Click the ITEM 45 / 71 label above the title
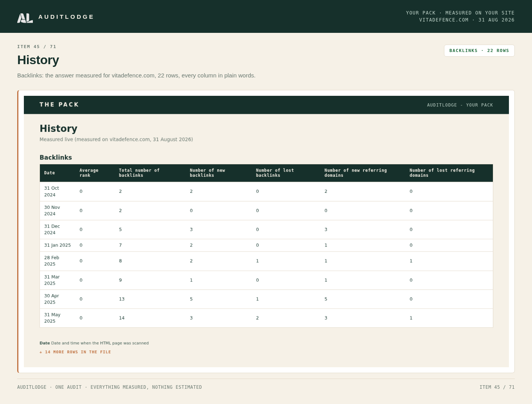 [37, 47]
